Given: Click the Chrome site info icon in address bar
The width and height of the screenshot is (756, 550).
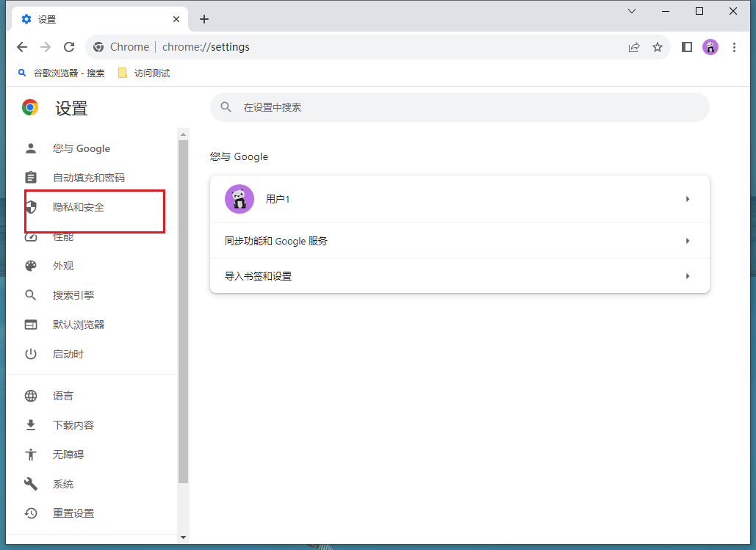Looking at the screenshot, I should tap(98, 47).
